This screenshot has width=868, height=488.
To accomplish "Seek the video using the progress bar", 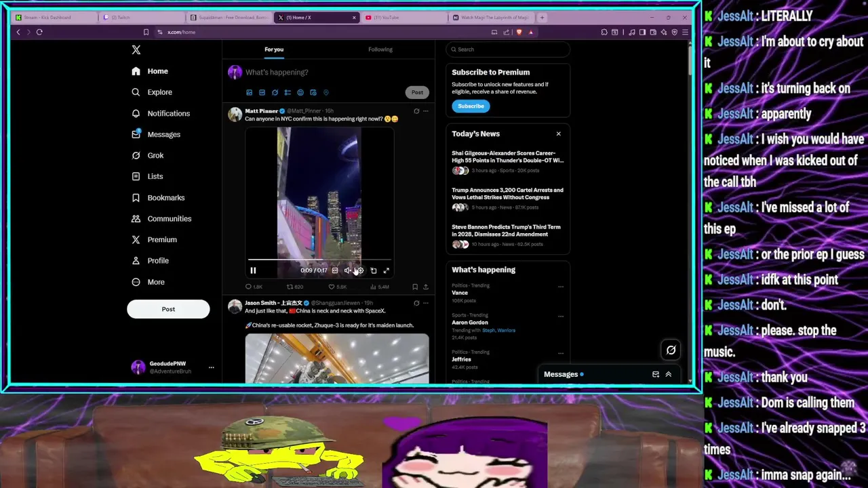I will [319, 260].
